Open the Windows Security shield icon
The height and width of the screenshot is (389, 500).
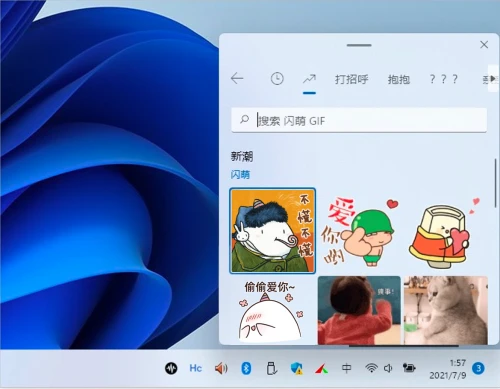(296, 368)
